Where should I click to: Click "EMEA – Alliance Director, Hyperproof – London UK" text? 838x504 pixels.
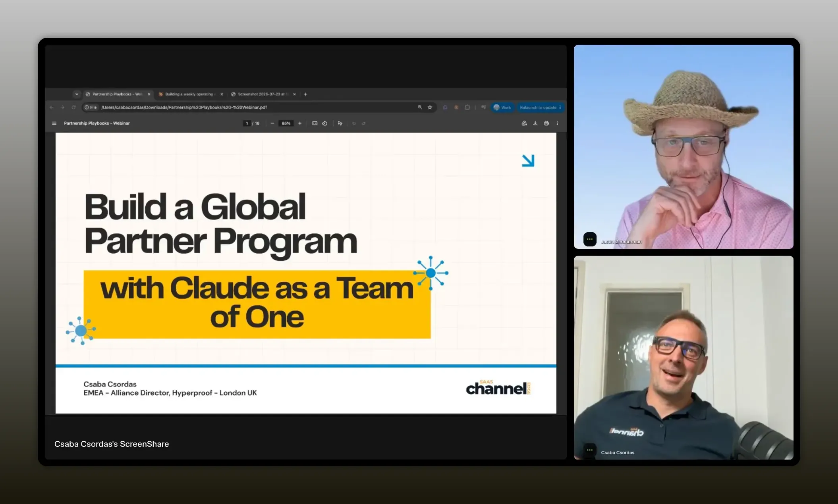pyautogui.click(x=170, y=393)
